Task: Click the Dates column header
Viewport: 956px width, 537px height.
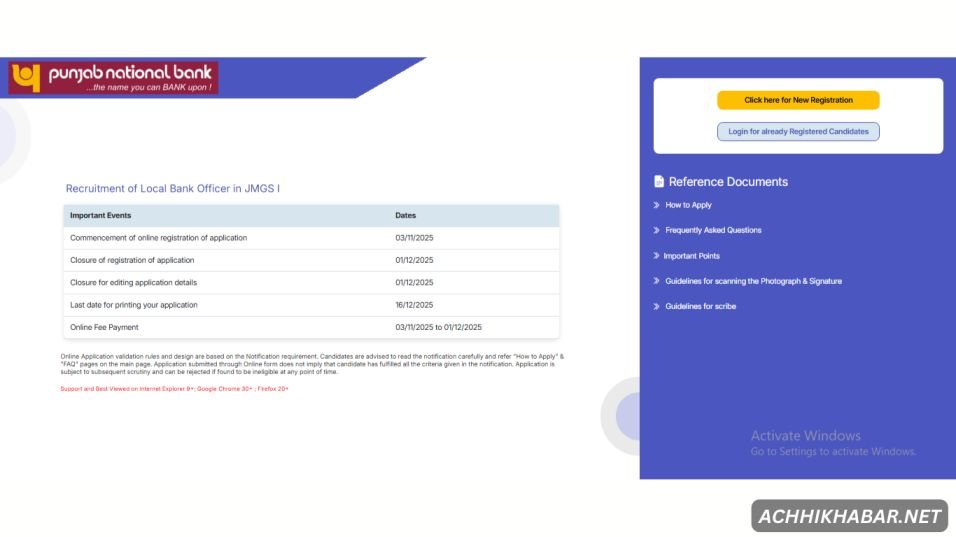Action: click(405, 215)
